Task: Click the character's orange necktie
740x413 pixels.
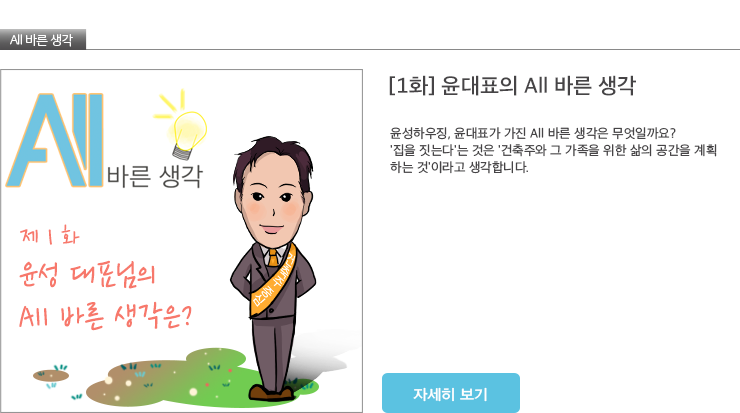Action: coord(273,258)
